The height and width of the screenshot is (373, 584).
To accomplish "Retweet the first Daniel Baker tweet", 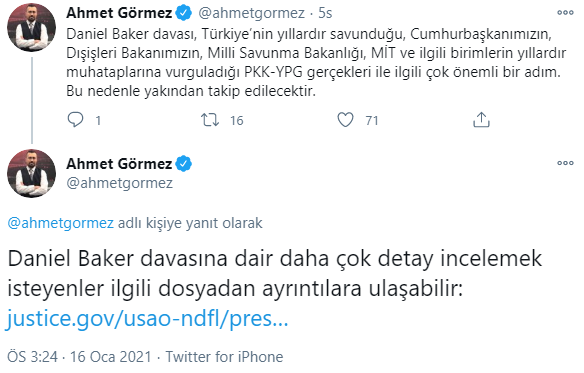I will pos(210,120).
